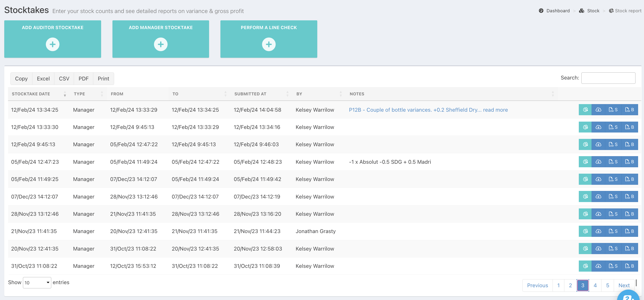Go to pagination page 1
This screenshot has width=644, height=300.
point(558,285)
